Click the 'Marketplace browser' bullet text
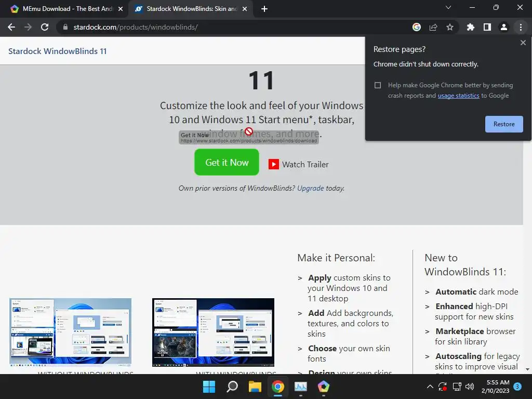Screen dimensions: 532x399 click(475, 336)
